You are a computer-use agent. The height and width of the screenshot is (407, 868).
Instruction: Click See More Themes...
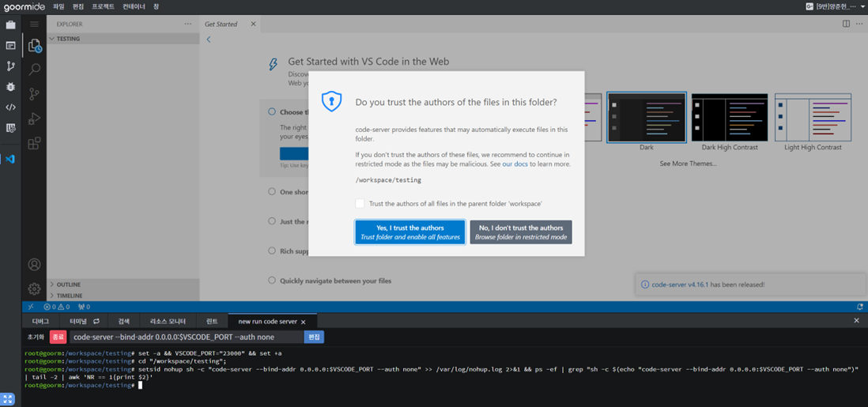tap(688, 164)
